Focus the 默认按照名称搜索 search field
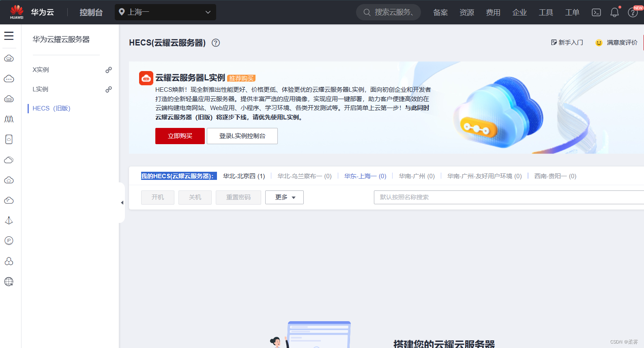 tap(509, 197)
